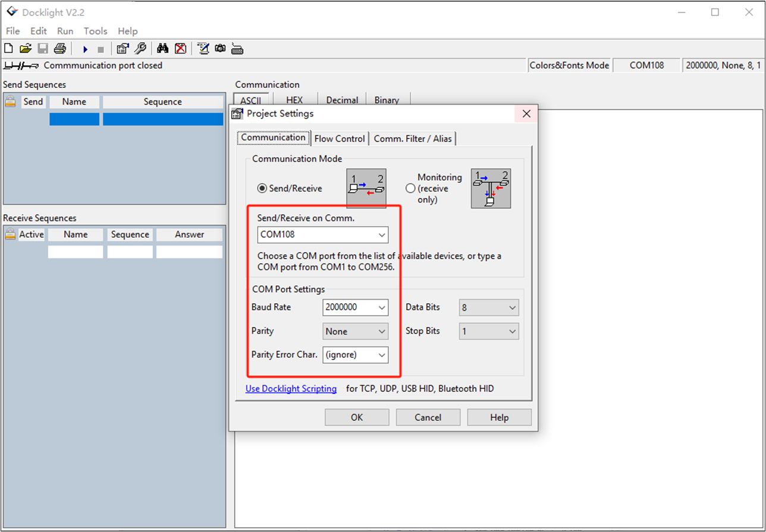Click the Monitoring mode diagram image
Viewport: 766px width, 532px height.
point(491,188)
